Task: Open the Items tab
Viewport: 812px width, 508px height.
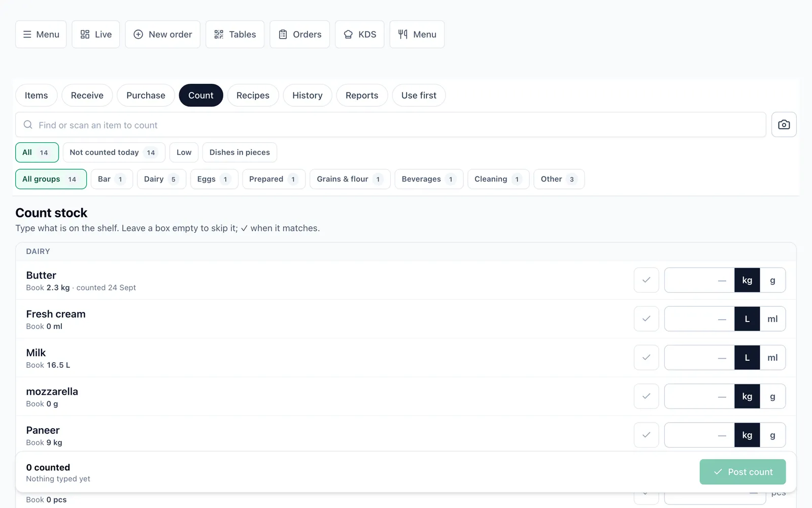Action: tap(36, 96)
